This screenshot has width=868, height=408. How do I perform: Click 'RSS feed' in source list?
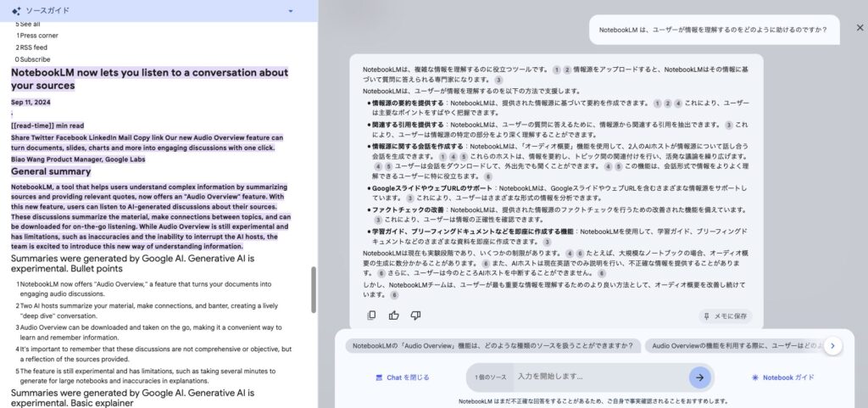[33, 48]
